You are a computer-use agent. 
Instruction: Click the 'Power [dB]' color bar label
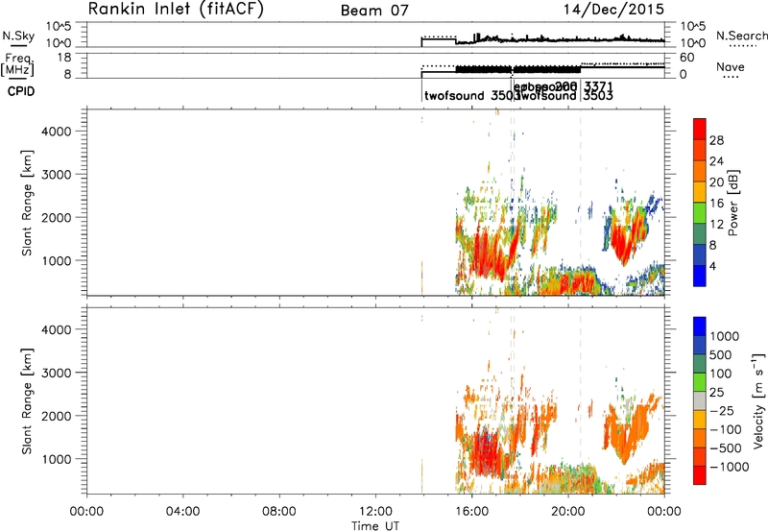(x=732, y=203)
